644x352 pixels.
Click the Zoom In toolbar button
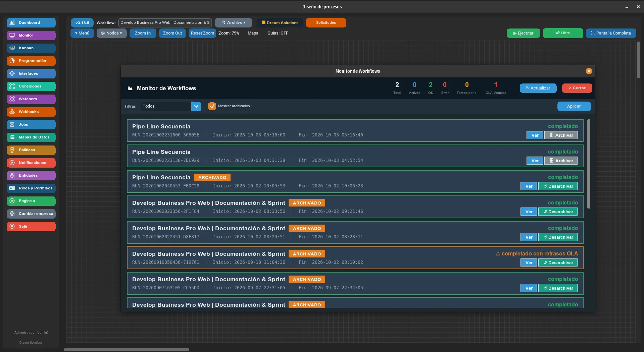[143, 33]
